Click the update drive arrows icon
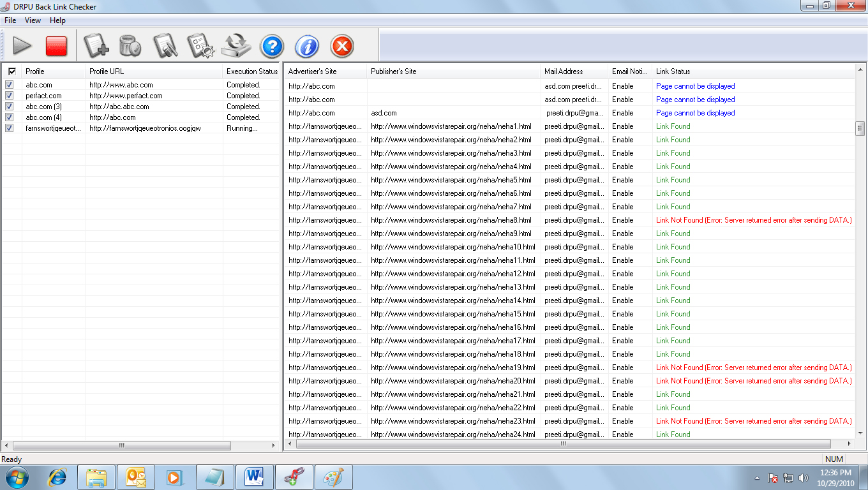 pyautogui.click(x=236, y=46)
